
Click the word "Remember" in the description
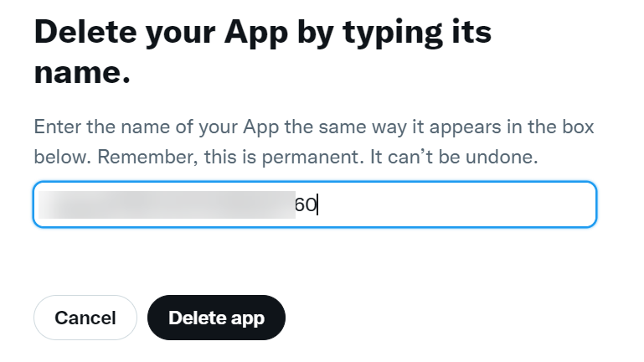point(155,157)
